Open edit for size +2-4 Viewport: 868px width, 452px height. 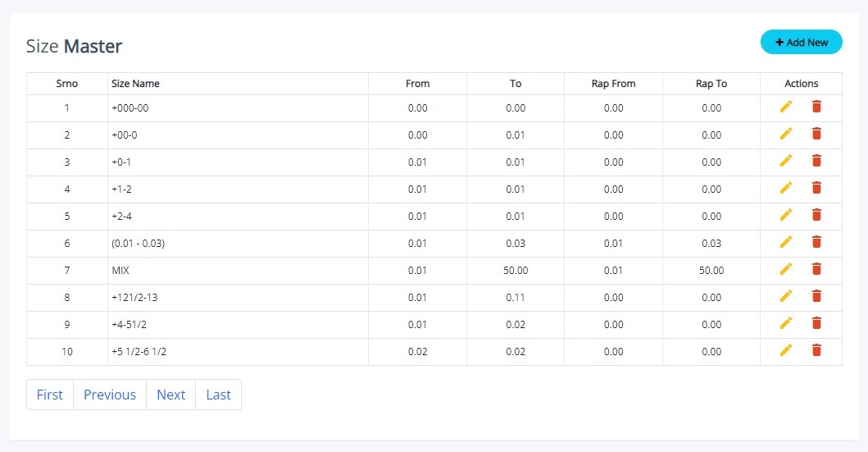786,215
